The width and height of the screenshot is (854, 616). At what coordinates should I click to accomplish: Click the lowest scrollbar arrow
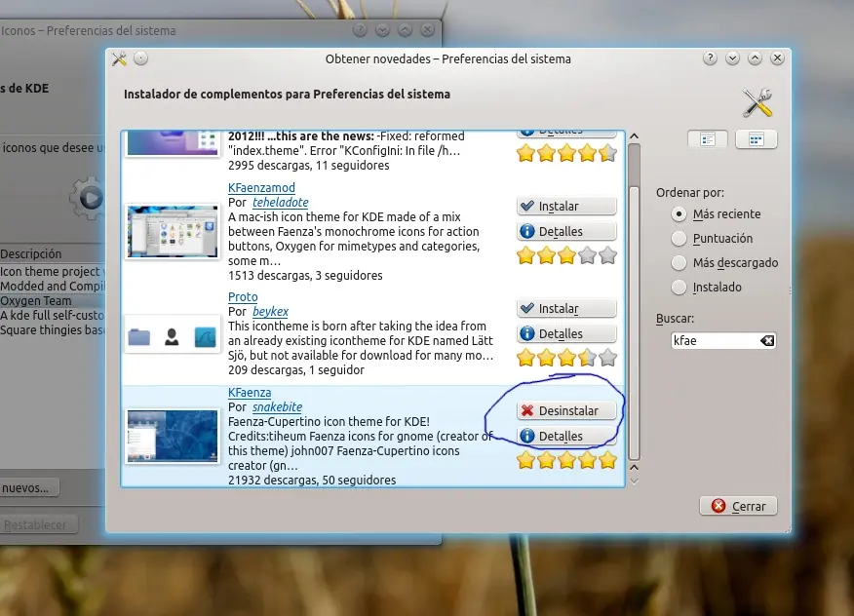[x=634, y=481]
